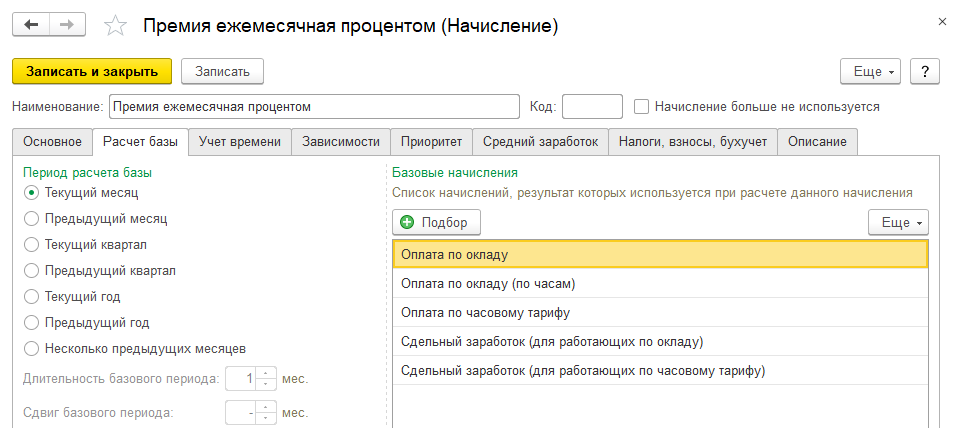Add form to favorites with star icon
The height and width of the screenshot is (428, 959).
[115, 27]
